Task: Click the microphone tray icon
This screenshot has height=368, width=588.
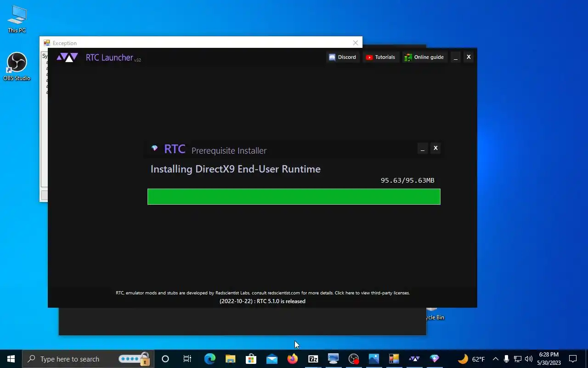Action: click(506, 359)
